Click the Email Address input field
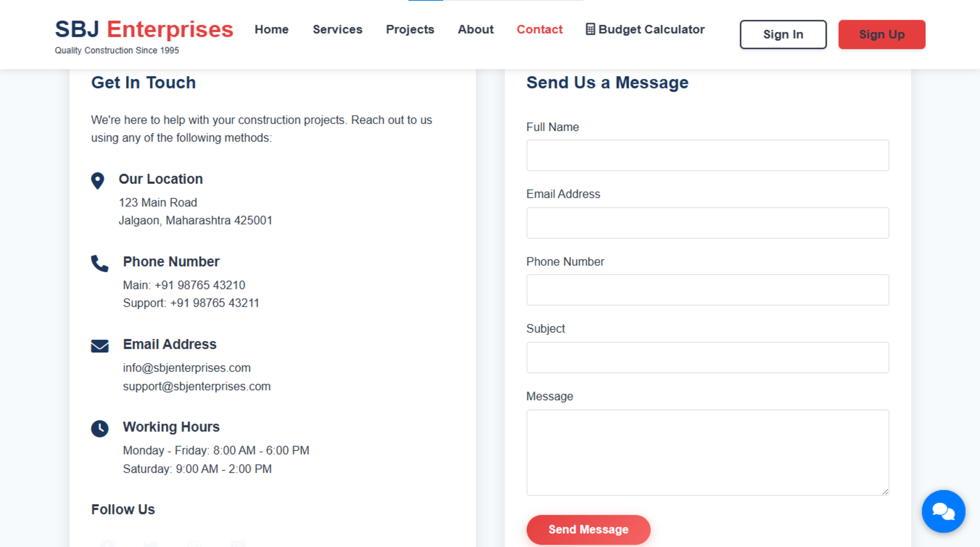This screenshot has height=547, width=980. click(x=707, y=223)
